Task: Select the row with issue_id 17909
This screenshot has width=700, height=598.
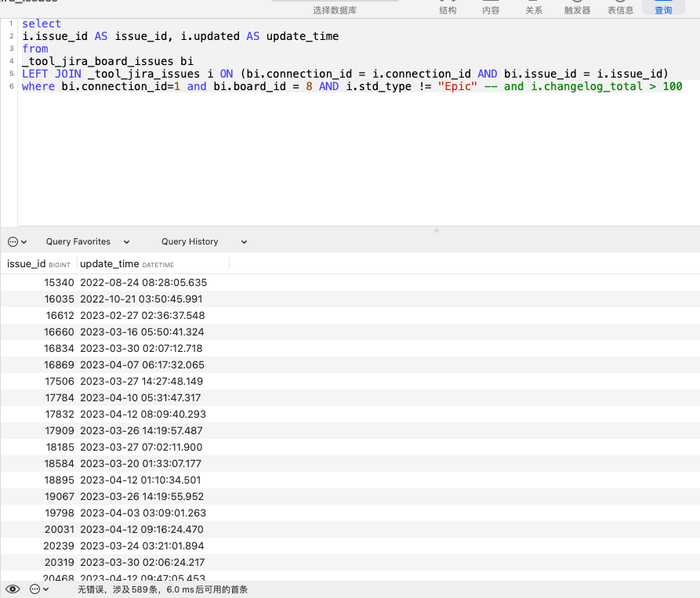Action: point(350,430)
